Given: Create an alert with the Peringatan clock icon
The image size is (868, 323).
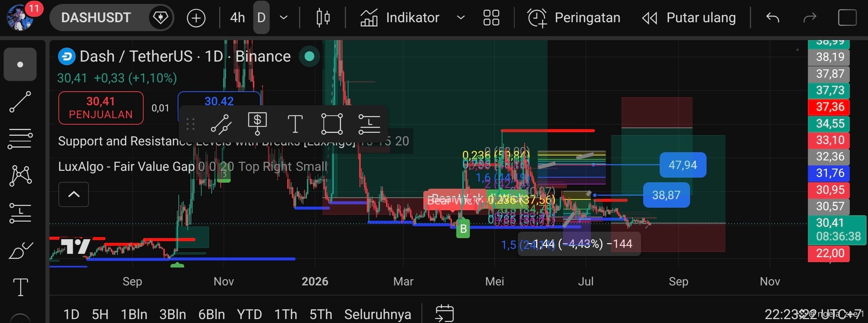Looking at the screenshot, I should [x=537, y=18].
